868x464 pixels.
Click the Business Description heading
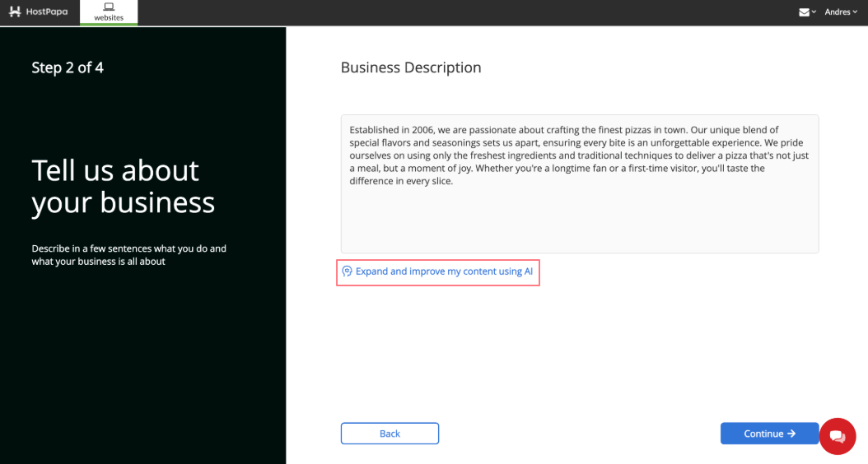coord(411,67)
